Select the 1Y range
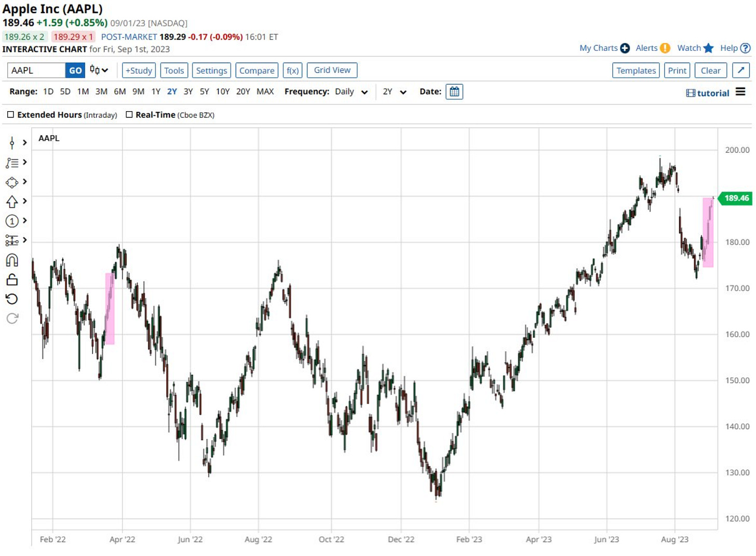Screen dimensions: 756x556 click(x=156, y=91)
